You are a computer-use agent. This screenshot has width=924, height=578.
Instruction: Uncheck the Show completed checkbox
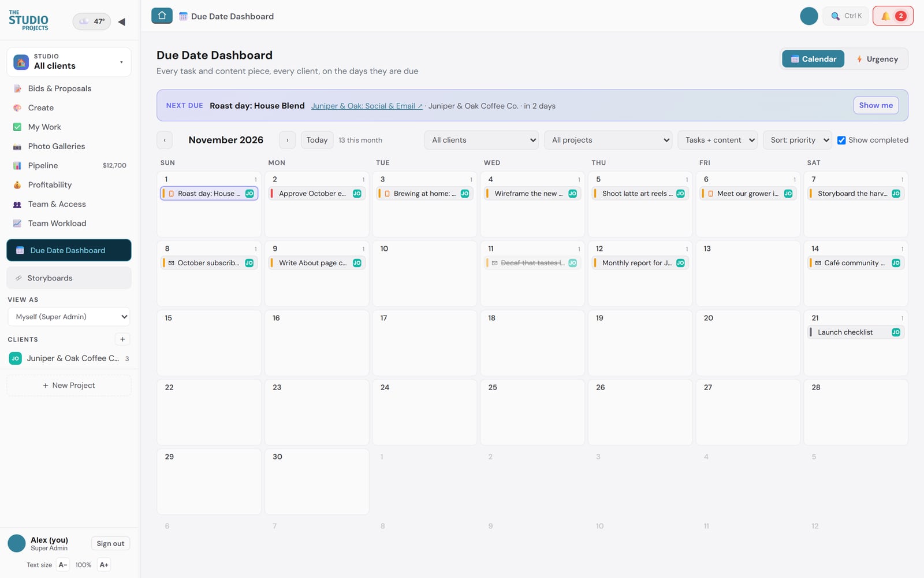(x=841, y=140)
